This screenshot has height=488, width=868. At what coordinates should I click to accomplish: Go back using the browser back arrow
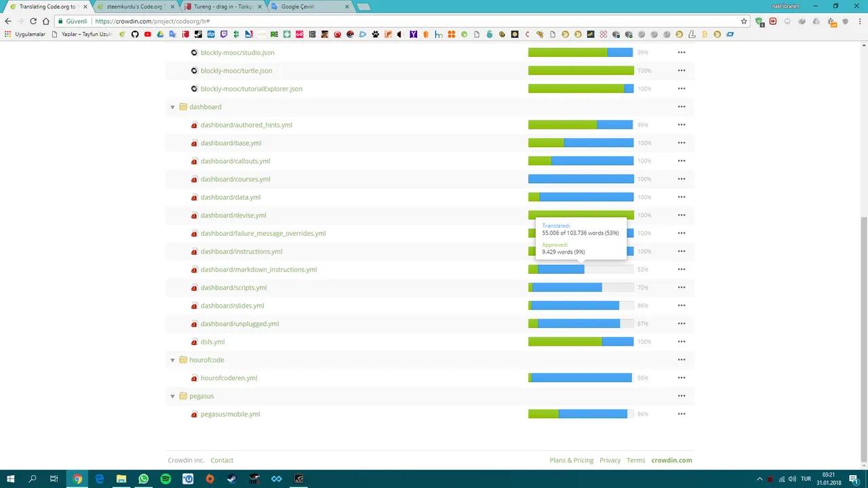point(8,21)
